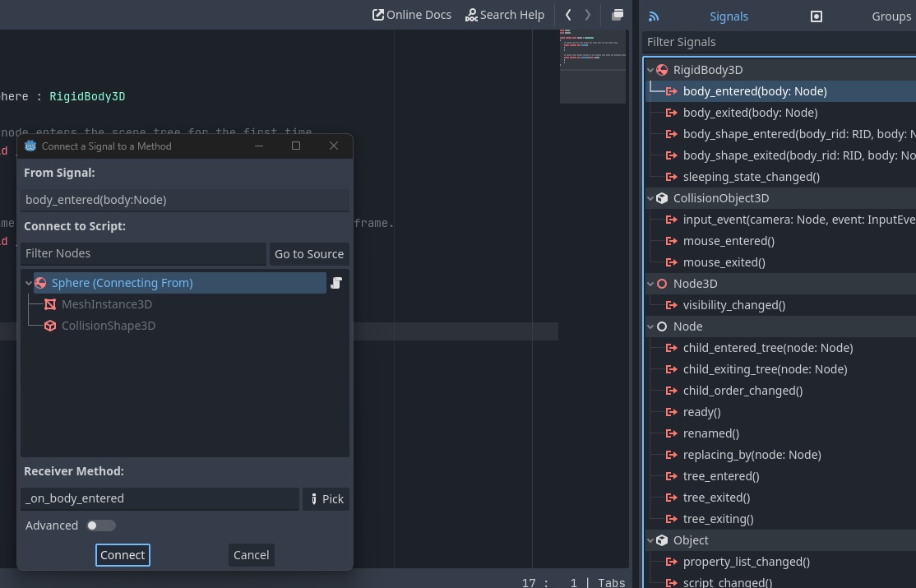Click the back navigation arrow in the script editor
This screenshot has height=588, width=916.
coord(567,14)
